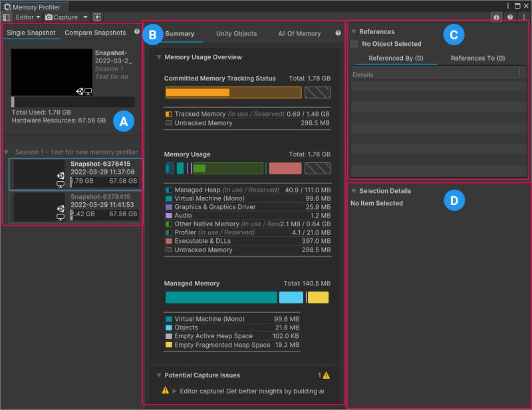The height and width of the screenshot is (410, 532).
Task: Collapse the Memory Usage Overview section
Action: coord(159,57)
